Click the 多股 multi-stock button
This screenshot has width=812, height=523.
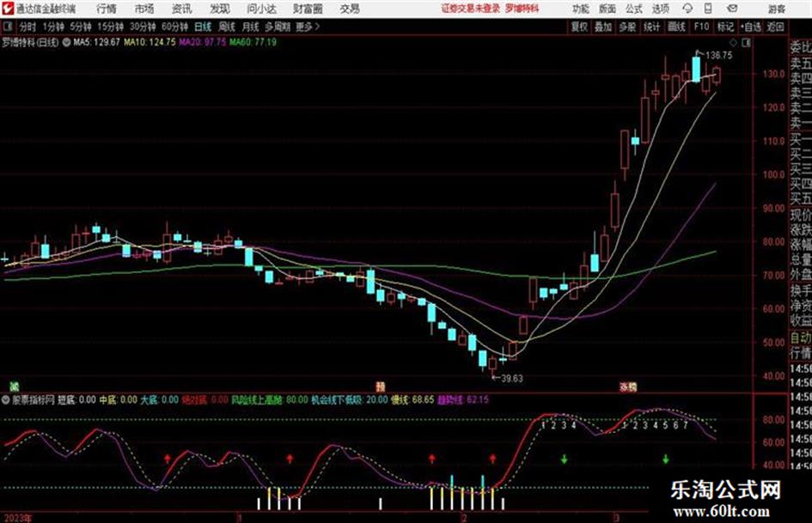click(627, 27)
